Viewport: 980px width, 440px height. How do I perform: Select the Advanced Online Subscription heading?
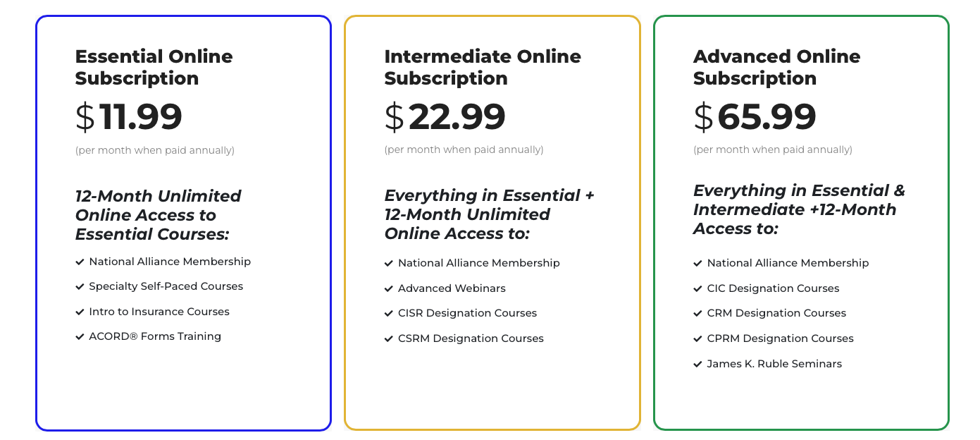click(x=777, y=67)
